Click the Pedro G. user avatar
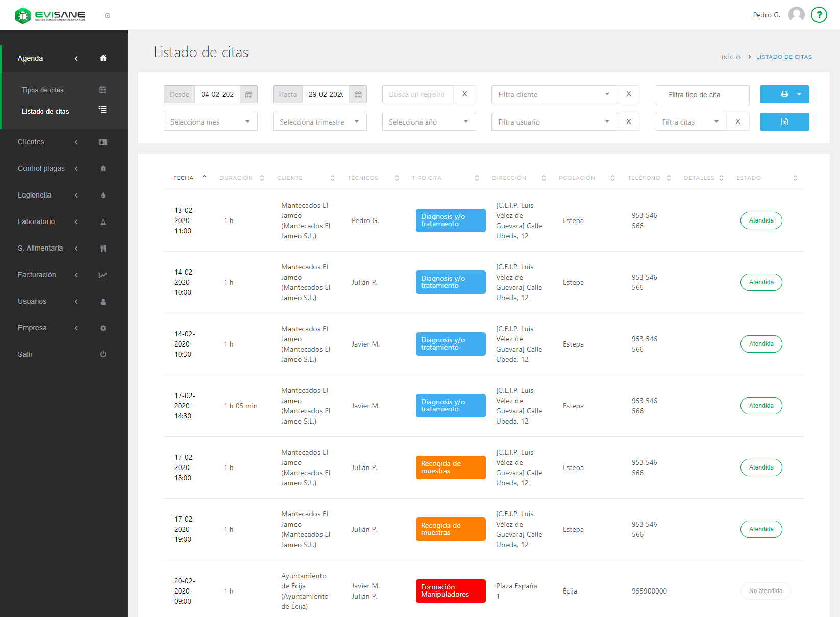This screenshot has width=840, height=617. (796, 15)
